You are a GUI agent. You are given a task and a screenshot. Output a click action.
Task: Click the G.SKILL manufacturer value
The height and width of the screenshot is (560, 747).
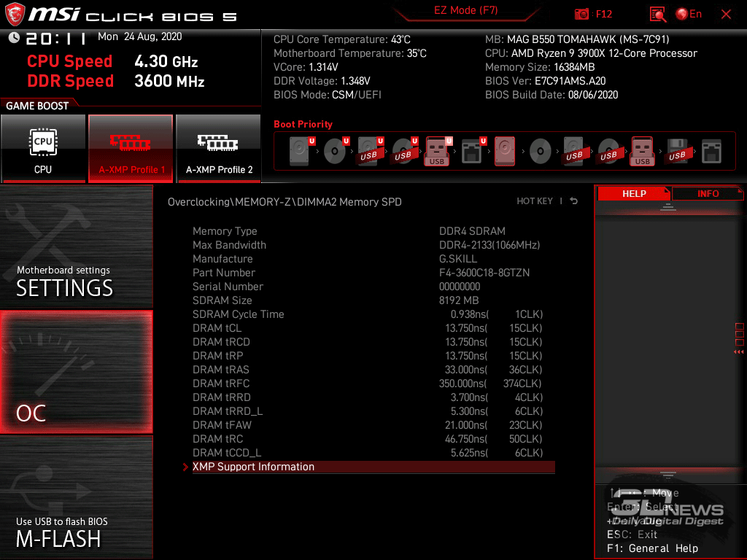458,259
